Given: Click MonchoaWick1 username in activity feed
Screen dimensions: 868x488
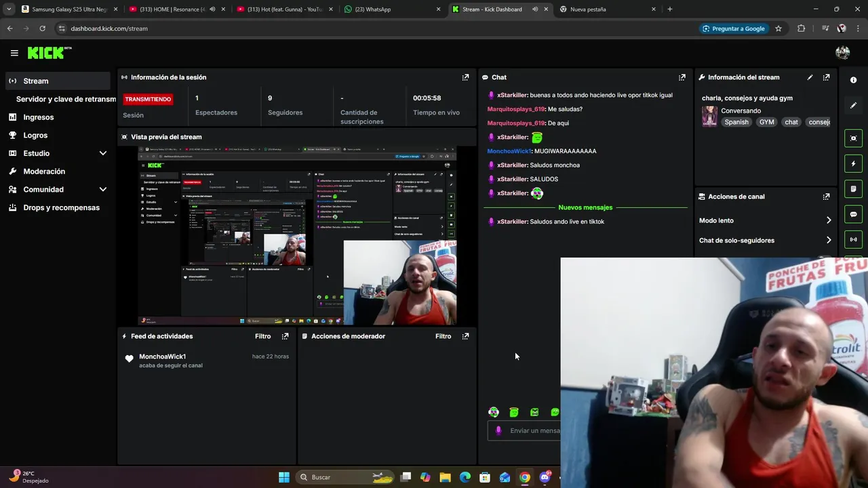Looking at the screenshot, I should (x=162, y=357).
